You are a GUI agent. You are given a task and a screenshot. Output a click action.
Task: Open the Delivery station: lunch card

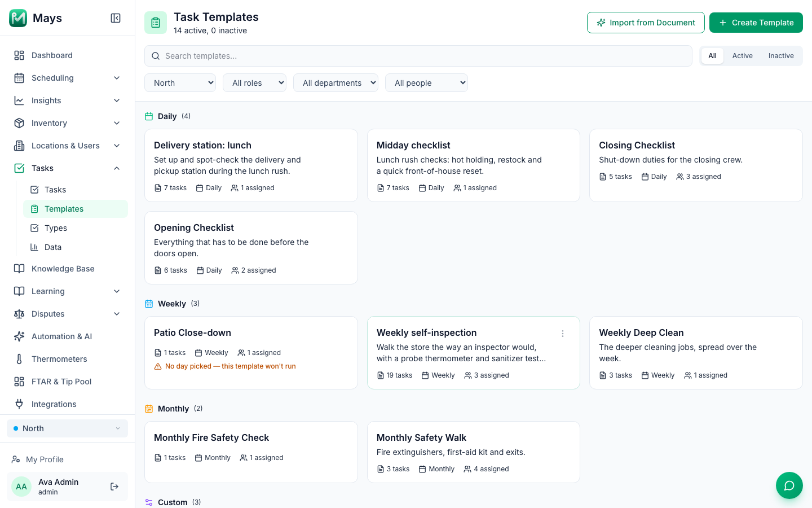click(x=251, y=165)
